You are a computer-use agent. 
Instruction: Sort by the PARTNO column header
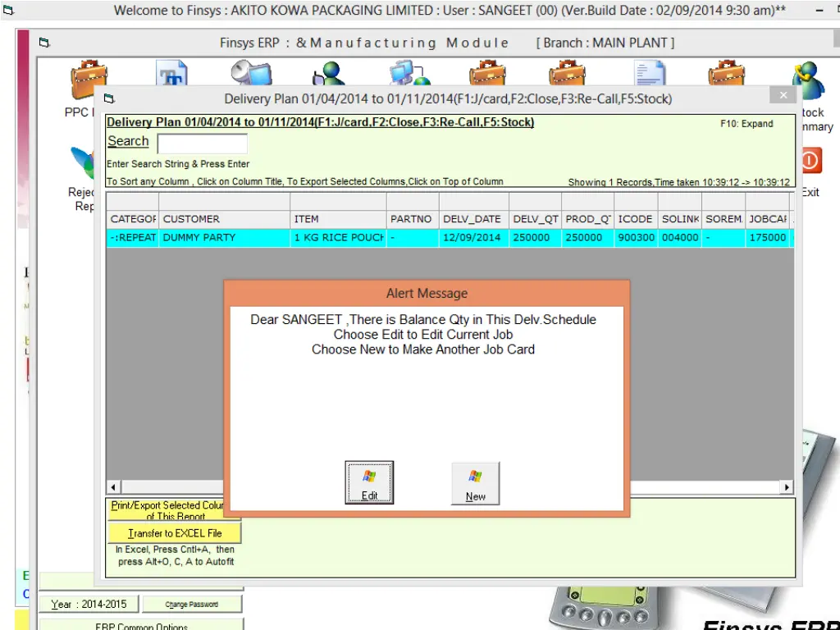413,219
